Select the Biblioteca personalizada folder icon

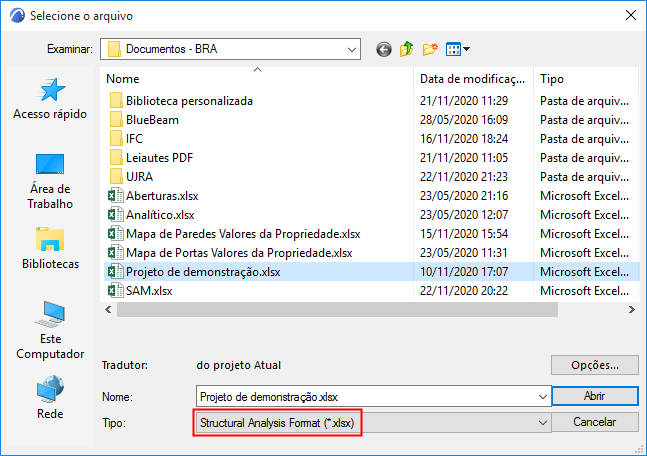click(x=116, y=101)
